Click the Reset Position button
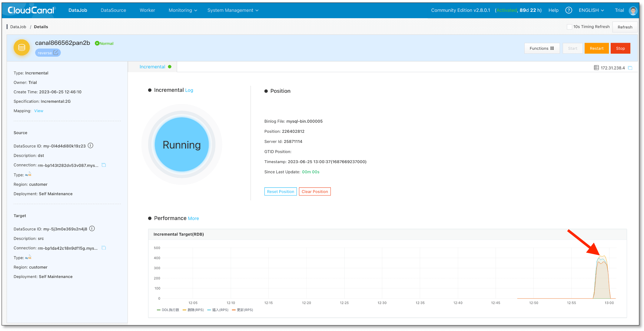The image size is (644, 331). coord(280,192)
